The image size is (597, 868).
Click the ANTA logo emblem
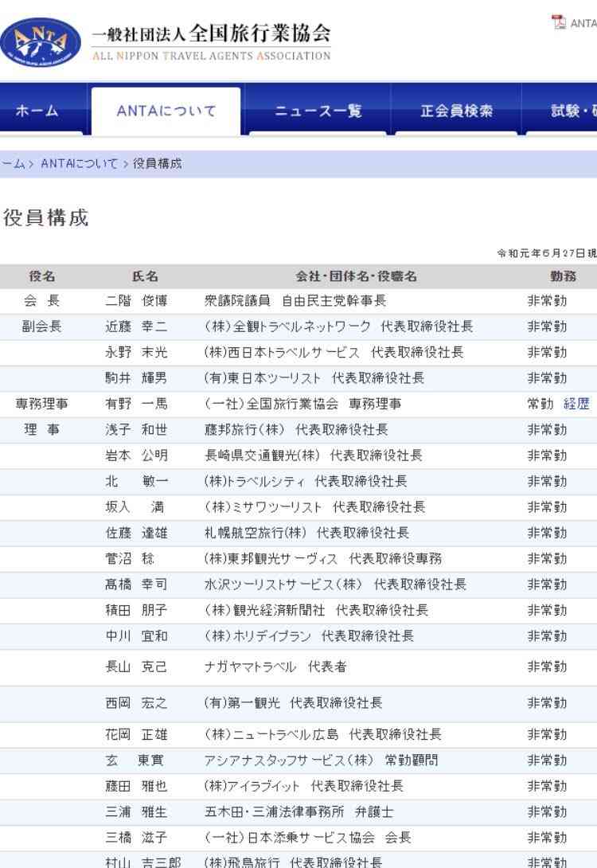(41, 42)
